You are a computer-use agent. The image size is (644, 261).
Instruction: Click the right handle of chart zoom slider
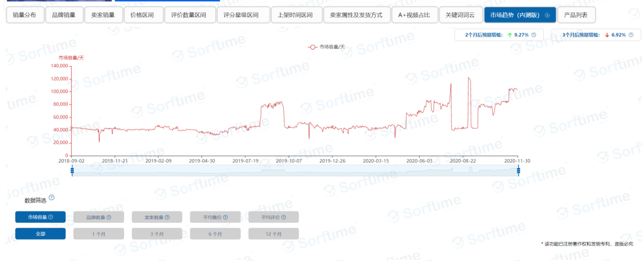[x=518, y=171]
